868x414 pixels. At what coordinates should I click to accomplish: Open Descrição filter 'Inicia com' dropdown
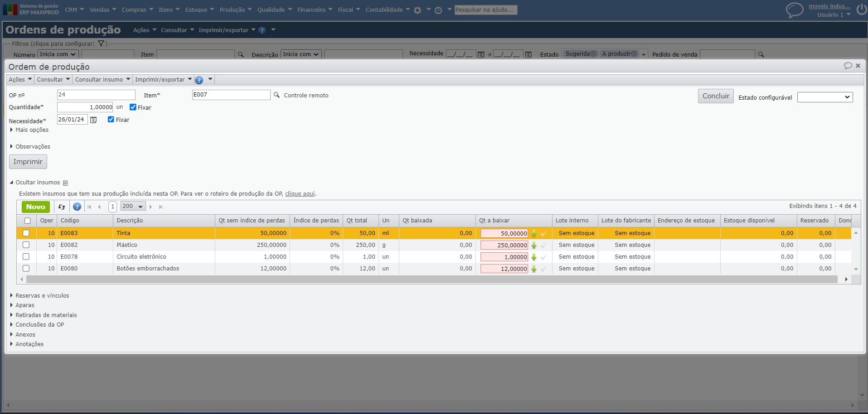coord(301,54)
